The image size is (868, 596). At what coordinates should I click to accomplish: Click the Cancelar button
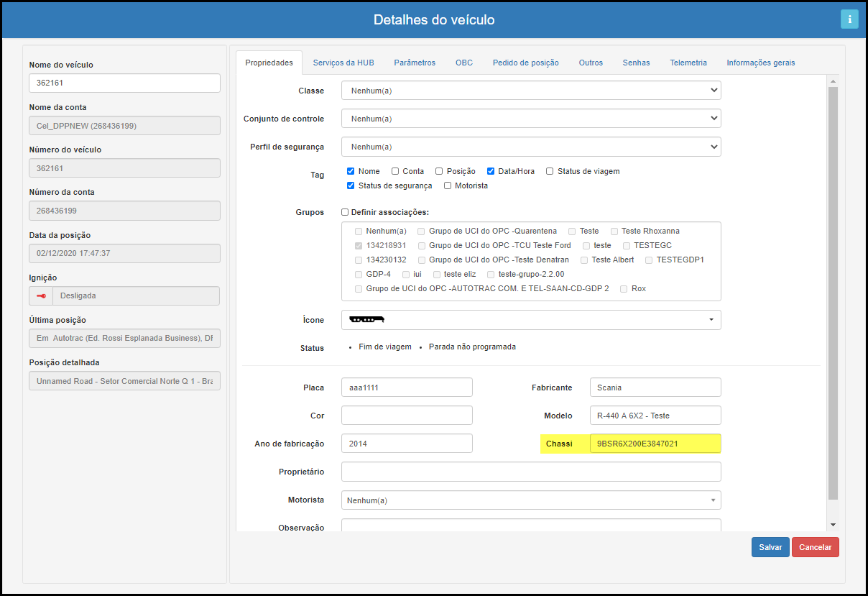point(816,547)
